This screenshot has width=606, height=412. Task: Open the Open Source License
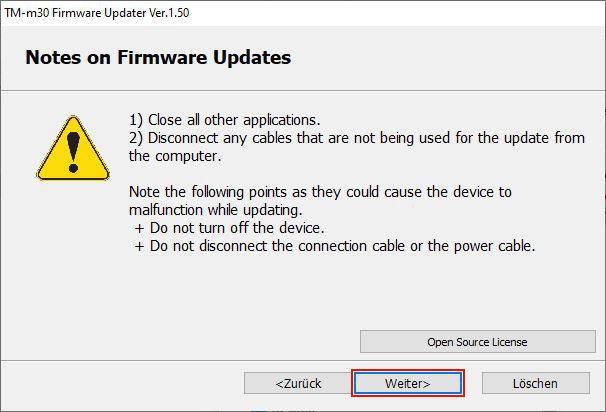pos(477,342)
